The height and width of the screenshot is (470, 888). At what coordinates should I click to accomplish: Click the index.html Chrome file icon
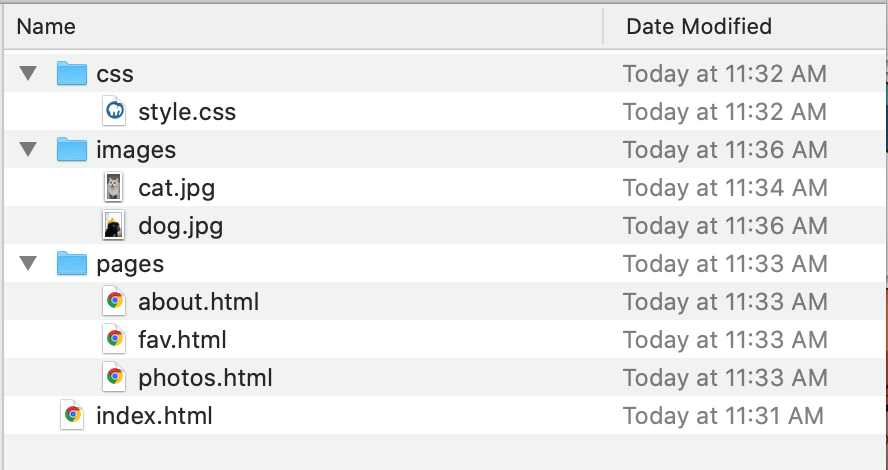(x=72, y=415)
